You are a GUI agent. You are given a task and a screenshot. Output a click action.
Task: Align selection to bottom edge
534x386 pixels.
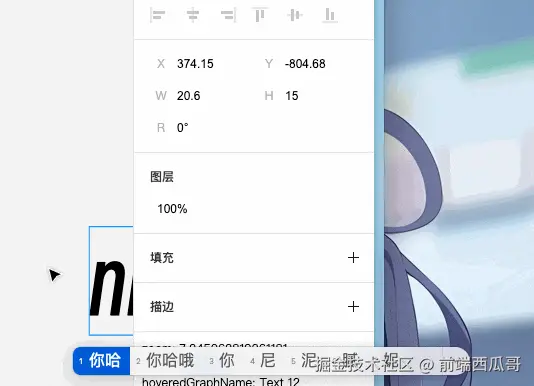(x=330, y=15)
